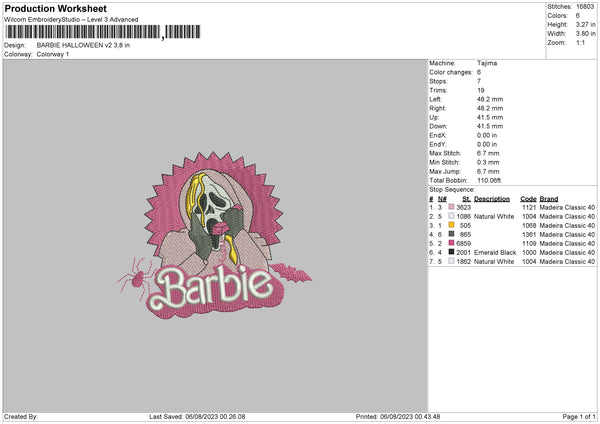The height and width of the screenshot is (424, 600).
Task: Click 'Natural White' description in stop 7
Action: click(494, 262)
